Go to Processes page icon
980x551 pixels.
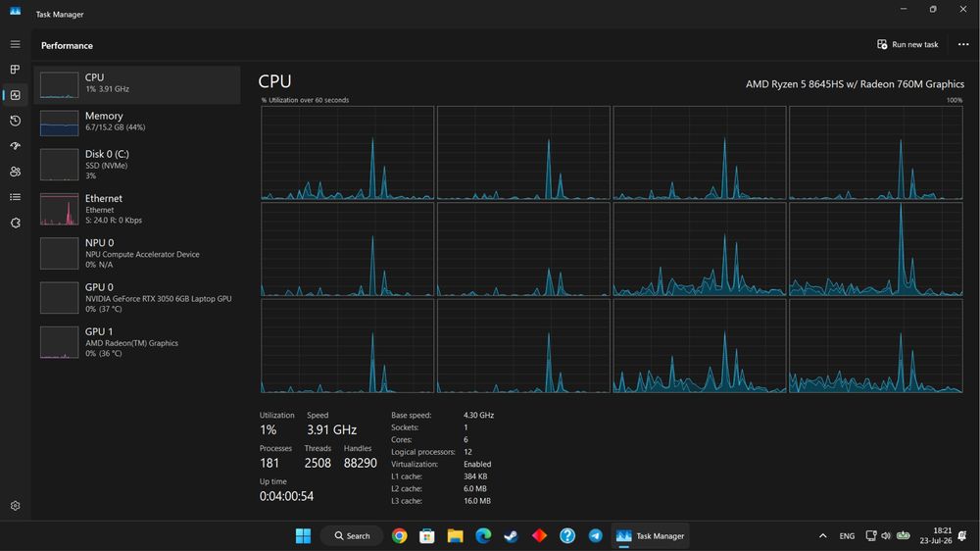pyautogui.click(x=15, y=70)
